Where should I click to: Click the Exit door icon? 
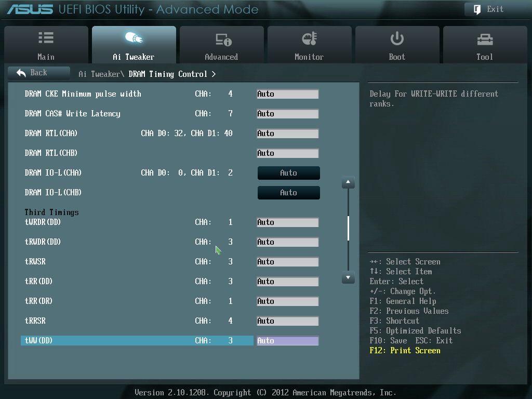pyautogui.click(x=477, y=9)
